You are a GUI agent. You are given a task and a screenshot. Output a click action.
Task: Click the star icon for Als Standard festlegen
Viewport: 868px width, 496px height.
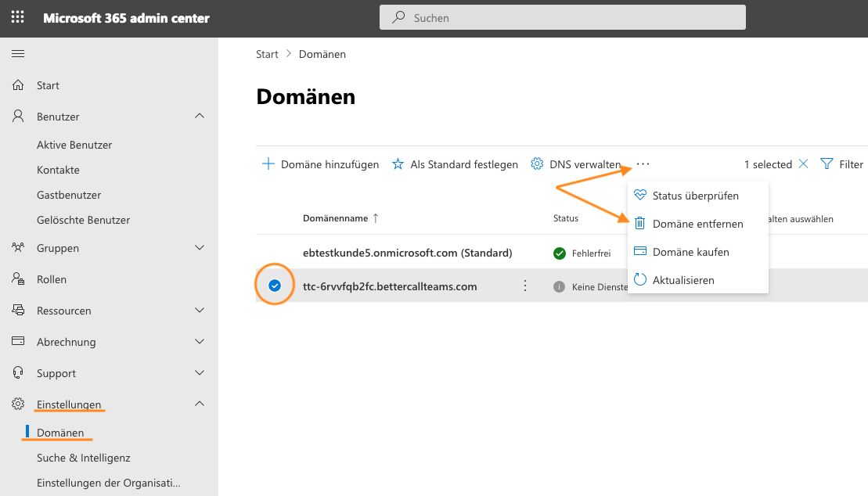coord(398,164)
